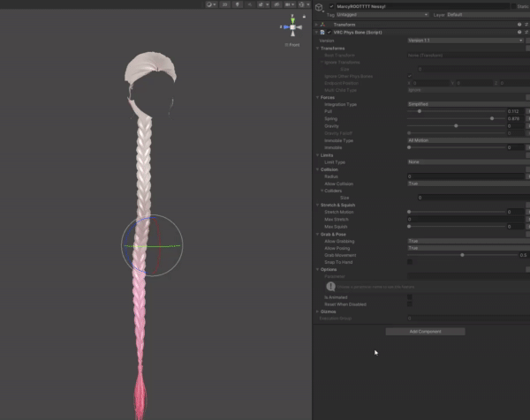
Task: Open help for VRC Phys Bone component
Action: point(518,32)
